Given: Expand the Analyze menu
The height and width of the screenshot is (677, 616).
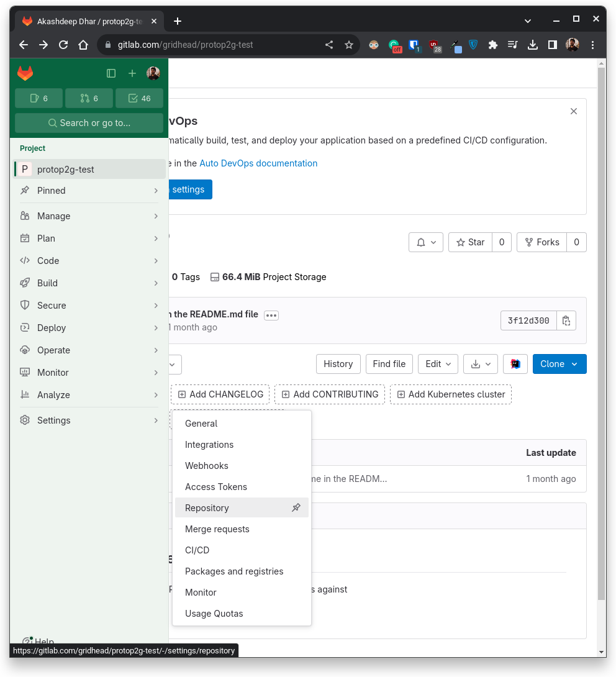Looking at the screenshot, I should pos(90,395).
